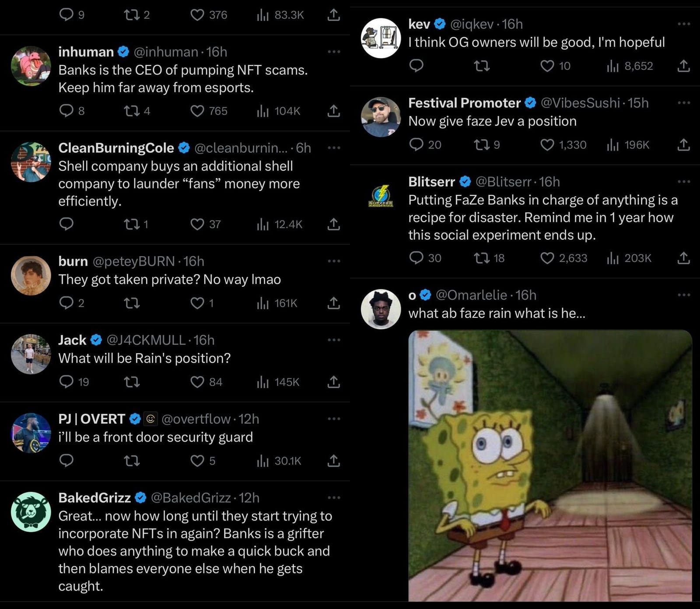Viewport: 700px width, 609px height.
Task: Retweet the Blitserr tweet
Action: [x=482, y=258]
